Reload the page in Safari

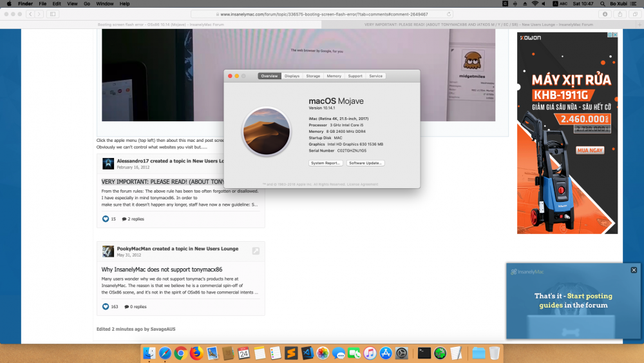(x=448, y=14)
